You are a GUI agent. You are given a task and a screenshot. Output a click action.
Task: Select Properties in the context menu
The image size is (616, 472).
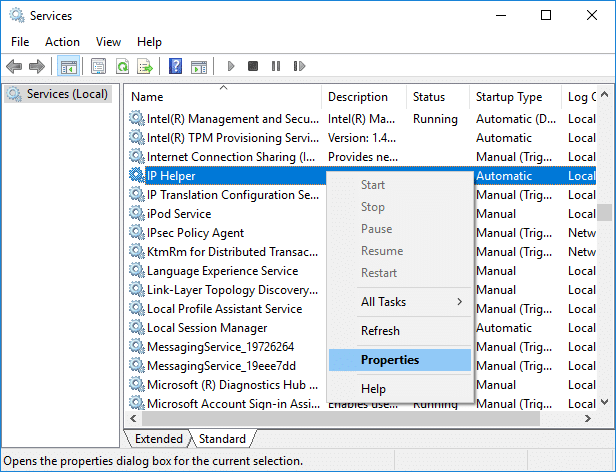pyautogui.click(x=390, y=360)
